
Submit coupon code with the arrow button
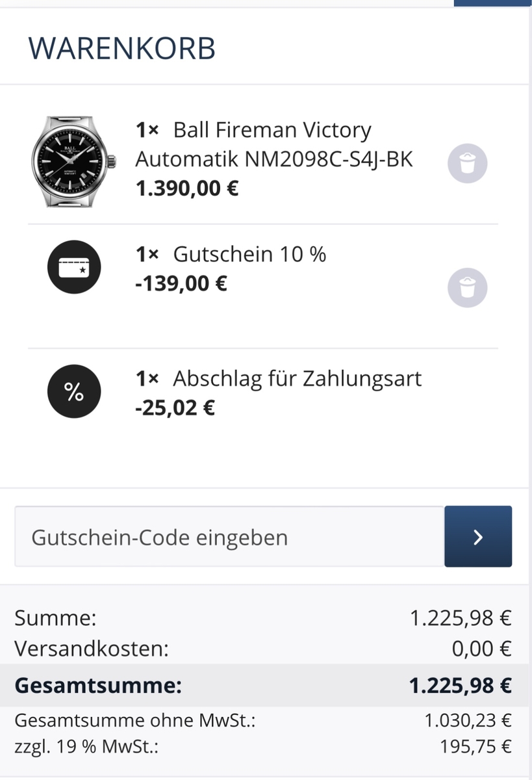478,536
